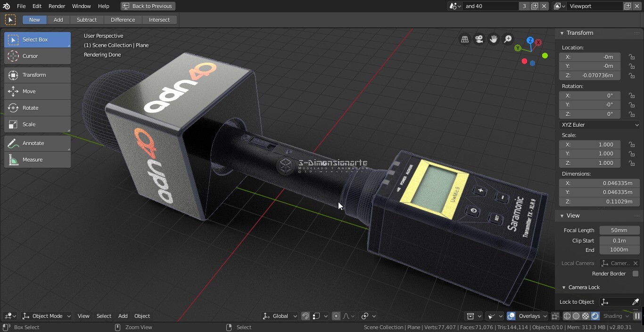Open the Window menu

coord(81,6)
